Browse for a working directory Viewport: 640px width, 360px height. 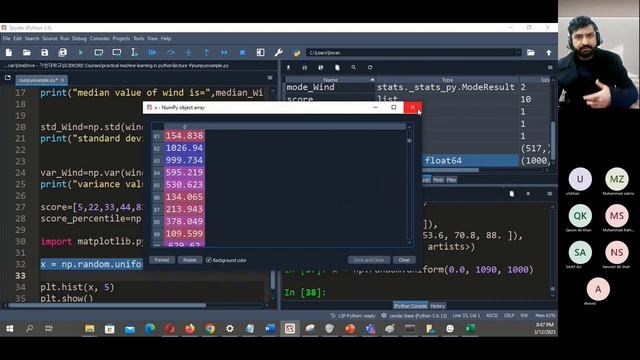pyautogui.click(x=531, y=53)
